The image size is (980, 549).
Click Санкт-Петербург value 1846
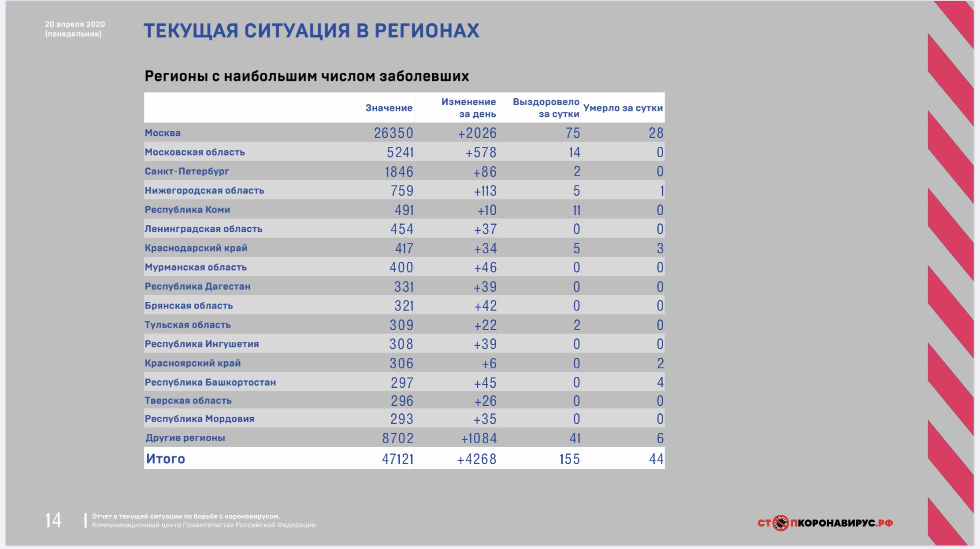[399, 171]
